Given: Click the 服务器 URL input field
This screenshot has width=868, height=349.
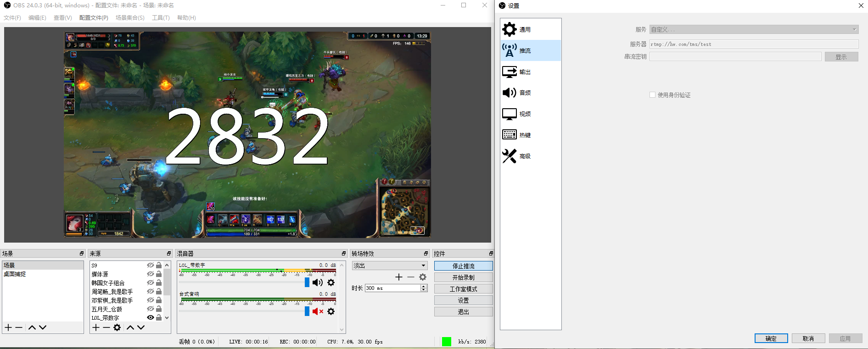Looking at the screenshot, I should click(x=754, y=44).
